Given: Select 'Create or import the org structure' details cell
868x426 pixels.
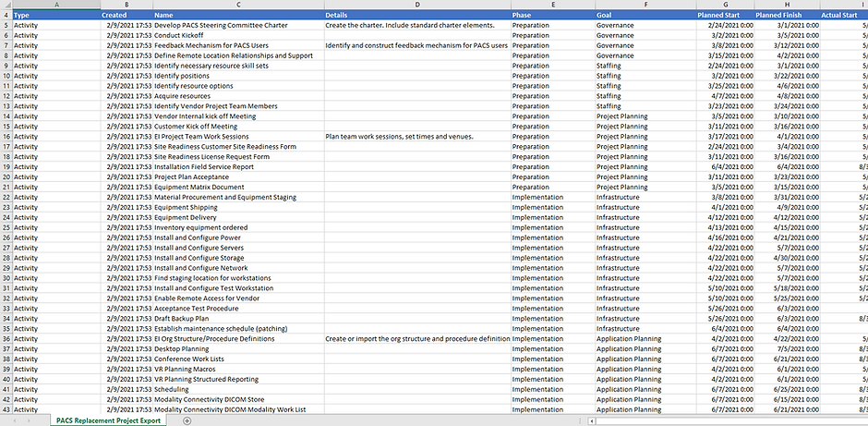Looking at the screenshot, I should (417, 338).
